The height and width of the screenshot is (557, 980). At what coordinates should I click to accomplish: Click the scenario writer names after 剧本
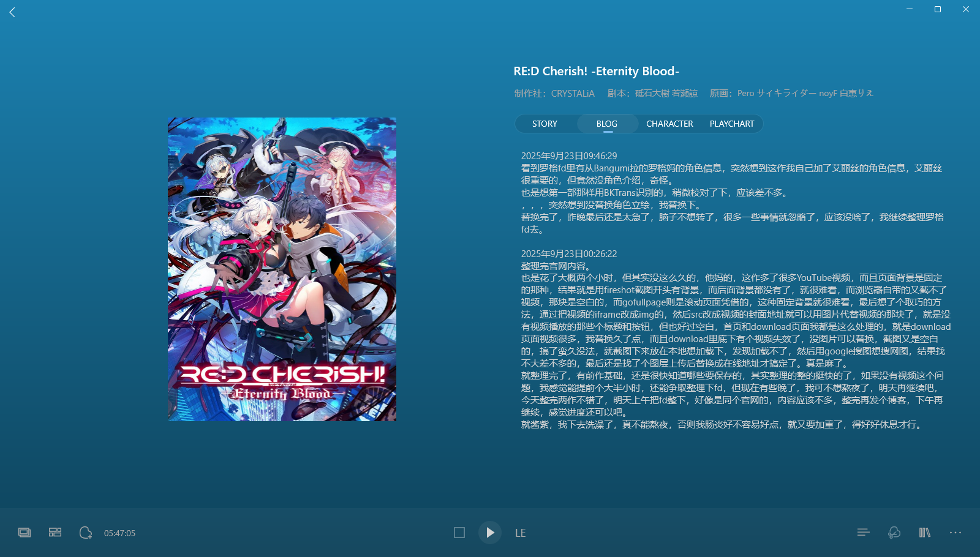click(x=666, y=94)
